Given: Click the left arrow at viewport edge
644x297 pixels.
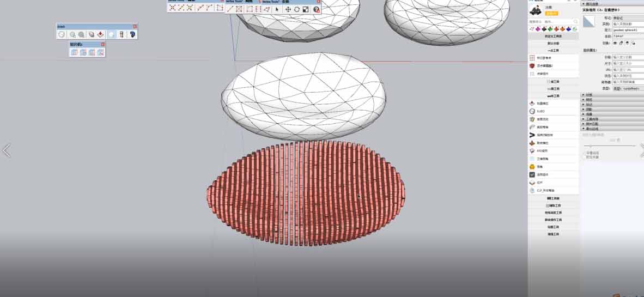Looking at the screenshot, I should [x=7, y=150].
